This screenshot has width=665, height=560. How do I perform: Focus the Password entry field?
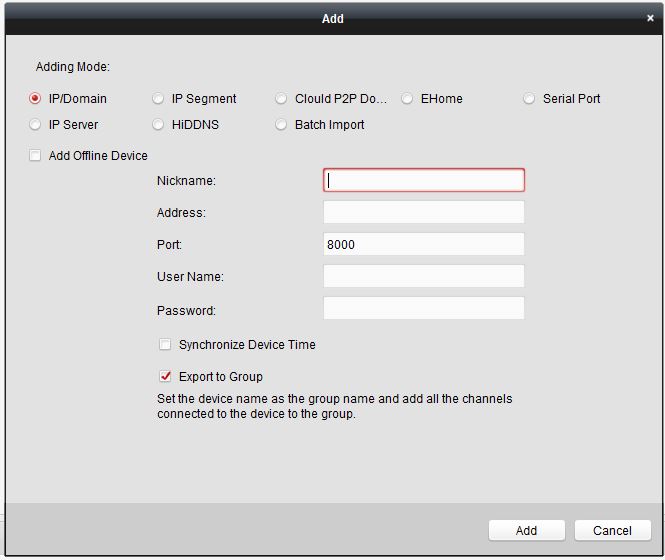tap(423, 309)
